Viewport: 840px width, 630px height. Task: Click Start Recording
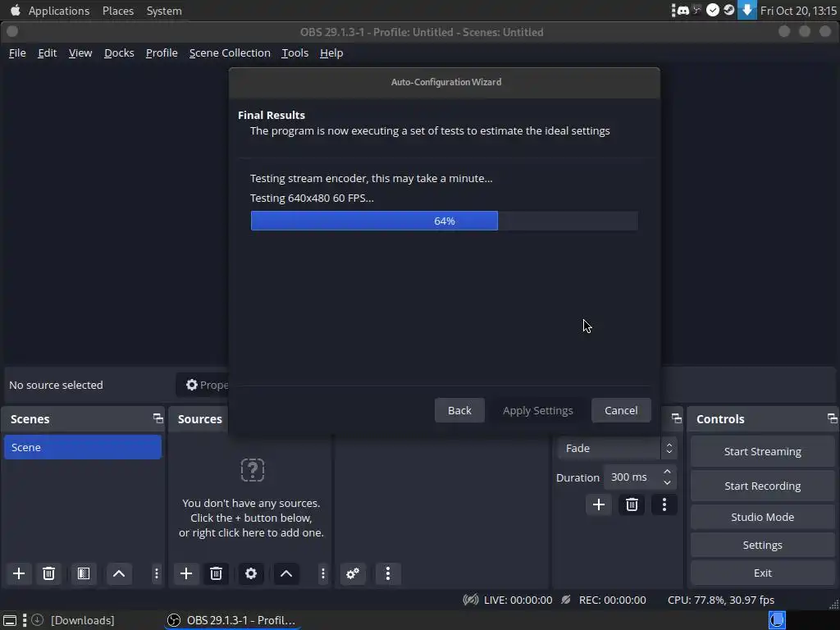coord(762,486)
